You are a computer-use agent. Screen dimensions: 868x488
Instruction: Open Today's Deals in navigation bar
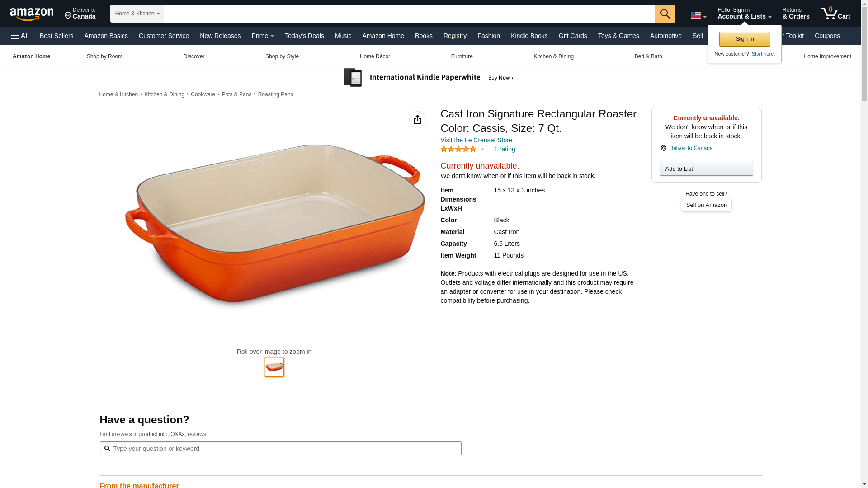click(x=304, y=36)
